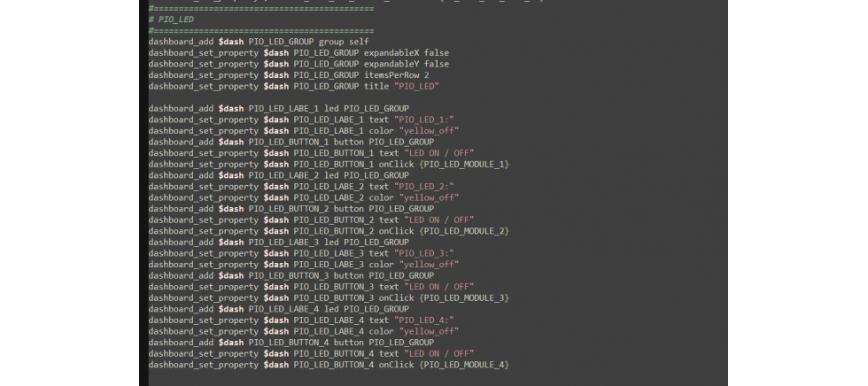Click "LED ON / OFF" text for PIO_LED_BUTTON_2
868x386 pixels.
(x=438, y=220)
